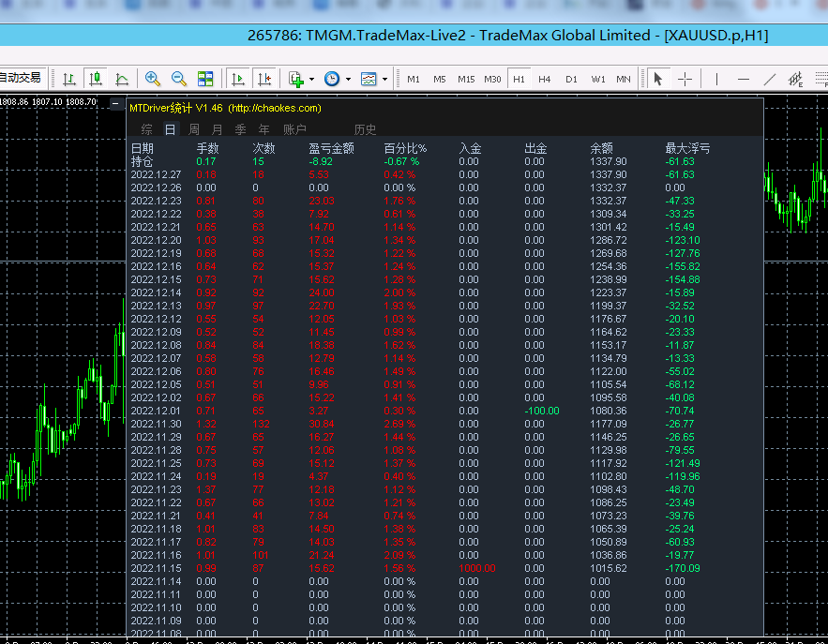Select the cursor arrow tool
The height and width of the screenshot is (644, 828).
pos(657,79)
